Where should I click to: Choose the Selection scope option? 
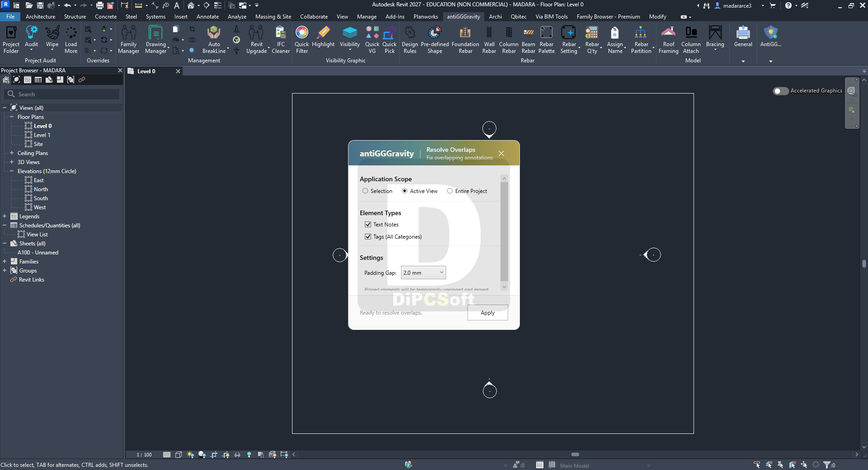365,191
